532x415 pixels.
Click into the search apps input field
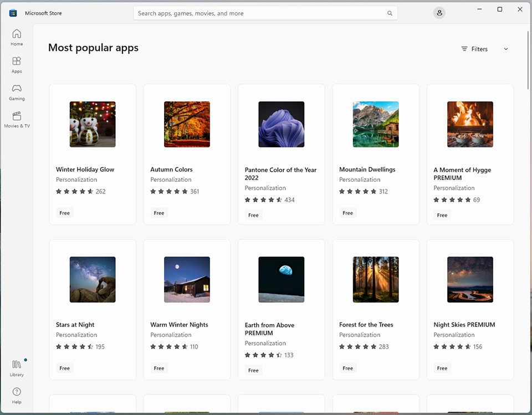click(x=265, y=13)
